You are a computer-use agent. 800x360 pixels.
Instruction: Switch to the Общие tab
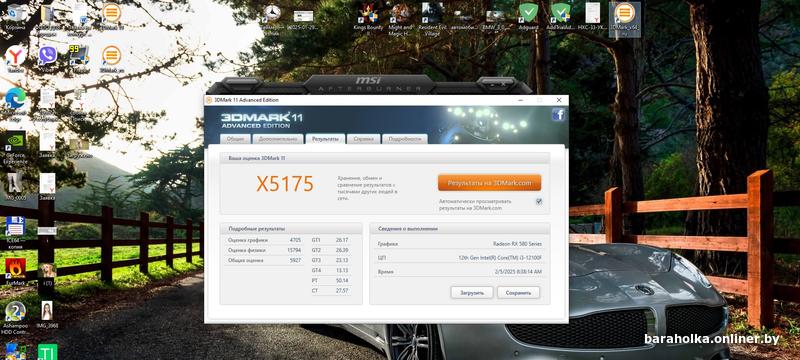click(235, 139)
